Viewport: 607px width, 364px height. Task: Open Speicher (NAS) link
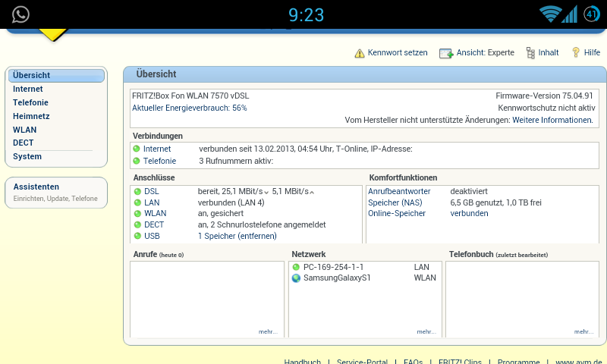coord(395,202)
